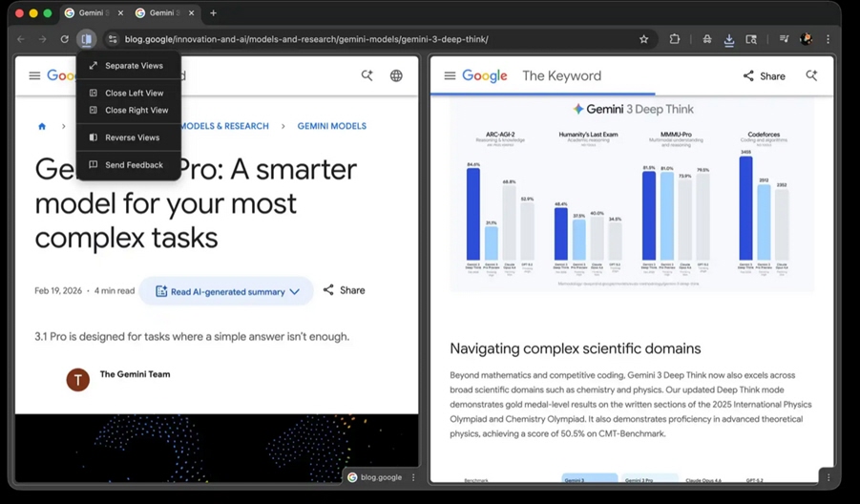Click the incognito-style hat toolbar icon

pos(707,39)
